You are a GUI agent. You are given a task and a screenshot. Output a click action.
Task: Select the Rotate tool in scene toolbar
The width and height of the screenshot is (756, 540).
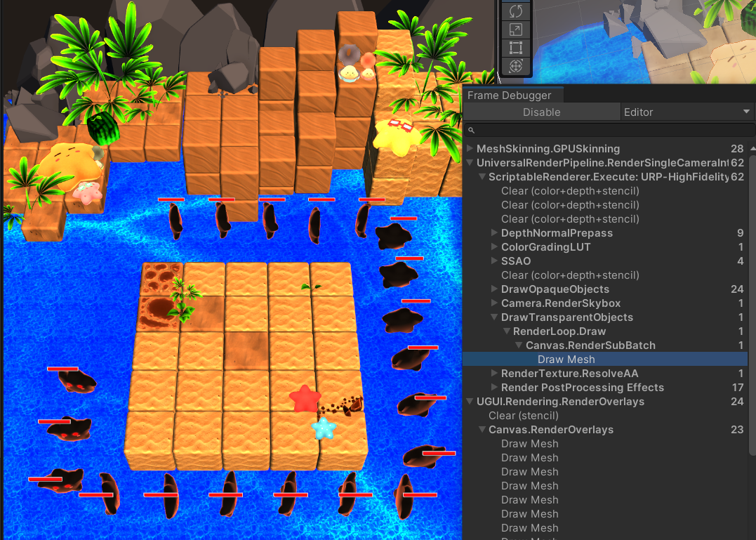515,11
